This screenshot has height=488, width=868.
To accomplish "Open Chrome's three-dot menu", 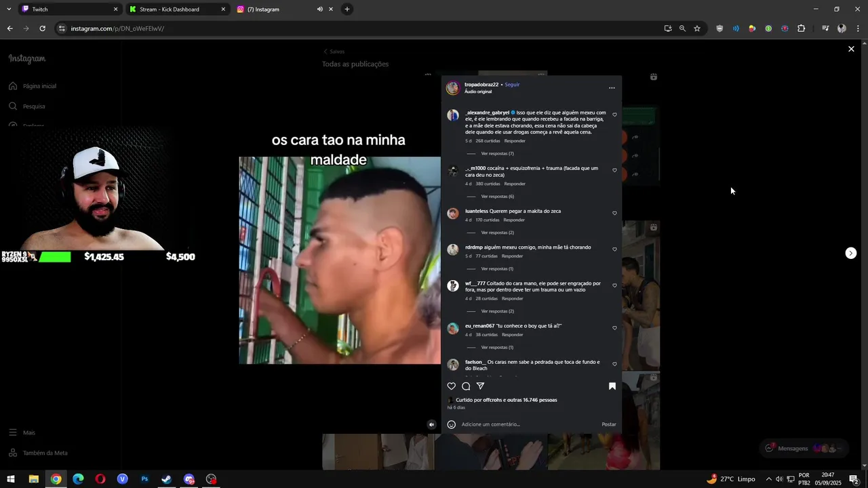I will click(x=859, y=28).
